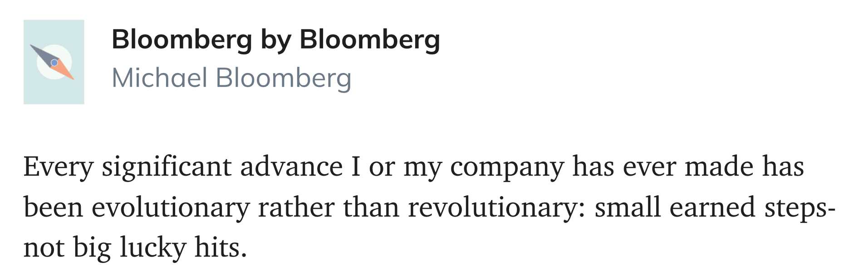The image size is (868, 272).
Task: Click the word "Every" starting the quote
Action: [x=58, y=167]
